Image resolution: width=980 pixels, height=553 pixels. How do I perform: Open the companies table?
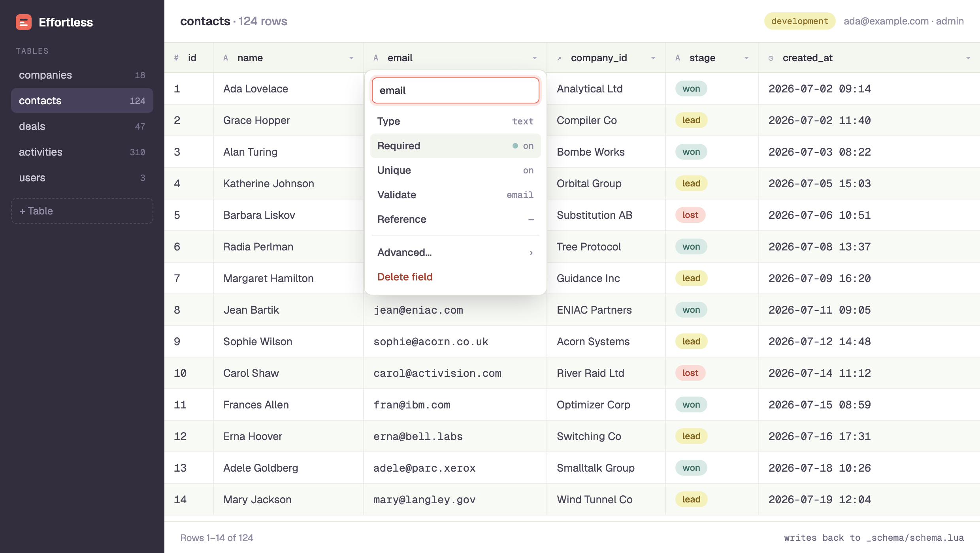pyautogui.click(x=82, y=75)
